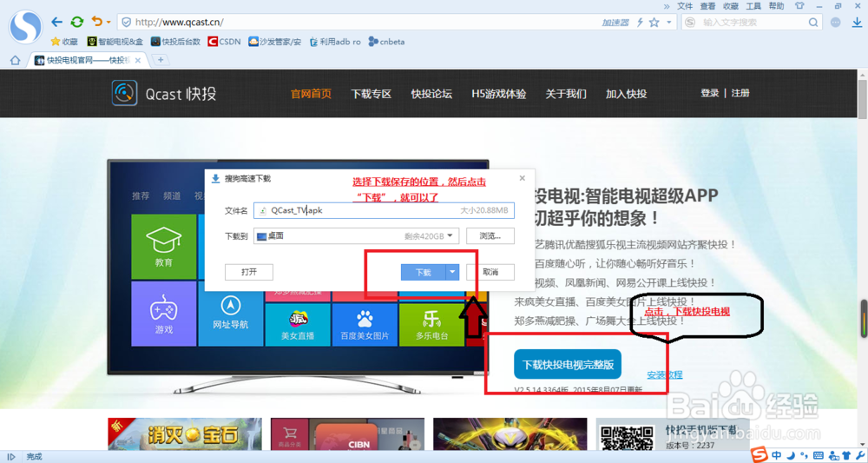Bookmark page with the star icon
The height and width of the screenshot is (463, 868).
coord(654,23)
